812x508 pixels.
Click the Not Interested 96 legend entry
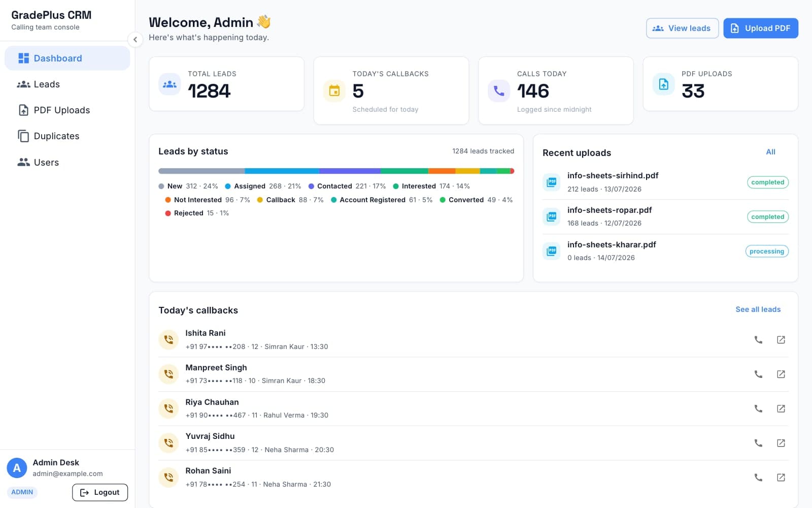tap(208, 200)
